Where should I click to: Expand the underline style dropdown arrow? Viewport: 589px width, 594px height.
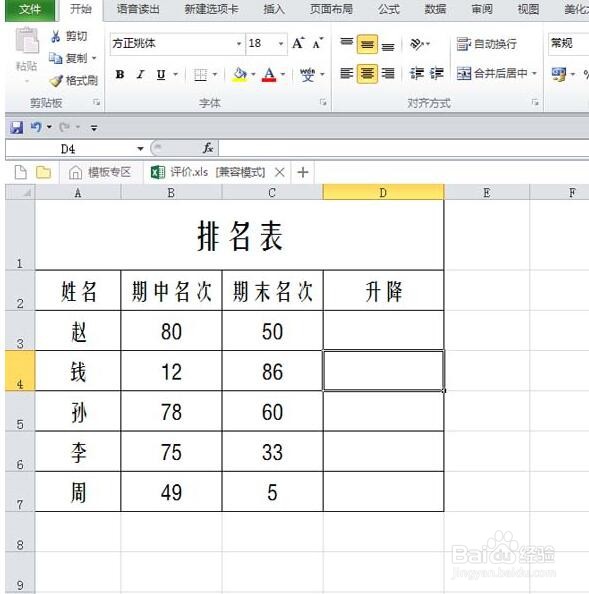(175, 74)
